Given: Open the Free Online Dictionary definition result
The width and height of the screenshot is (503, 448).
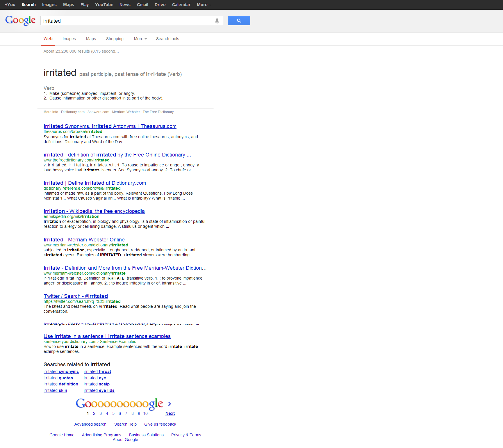Looking at the screenshot, I should pyautogui.click(x=117, y=155).
